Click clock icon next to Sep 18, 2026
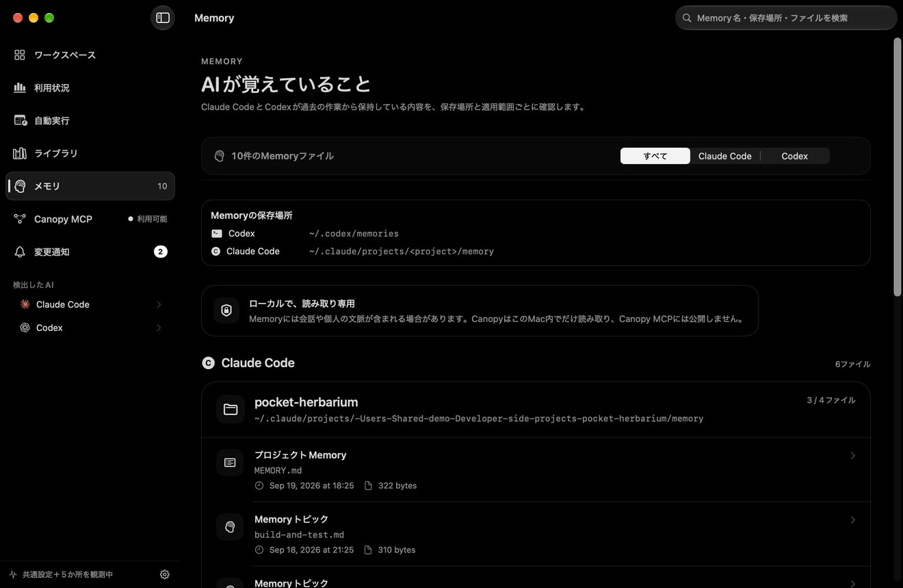 click(259, 550)
